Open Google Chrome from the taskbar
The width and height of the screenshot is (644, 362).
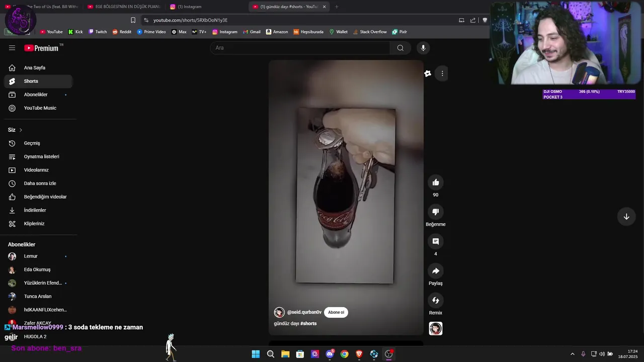click(x=344, y=354)
